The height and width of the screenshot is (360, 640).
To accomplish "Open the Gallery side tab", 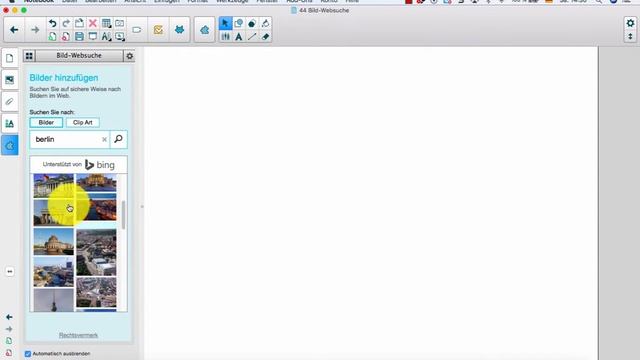I will tap(10, 80).
